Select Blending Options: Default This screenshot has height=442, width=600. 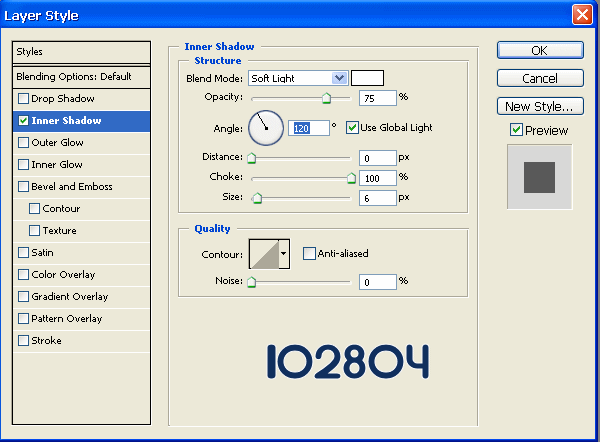click(81, 77)
